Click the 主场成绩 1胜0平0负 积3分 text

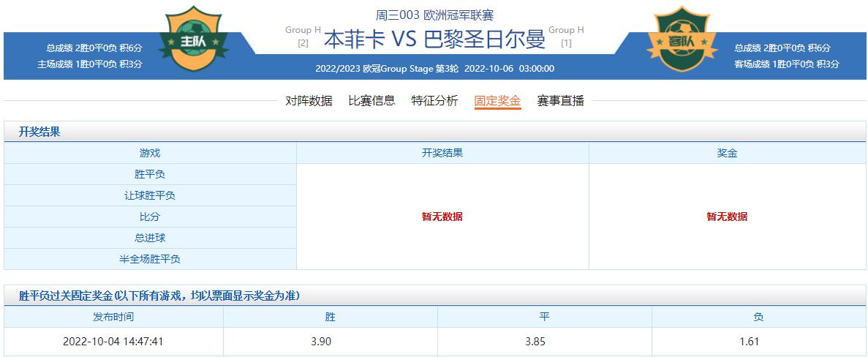90,64
